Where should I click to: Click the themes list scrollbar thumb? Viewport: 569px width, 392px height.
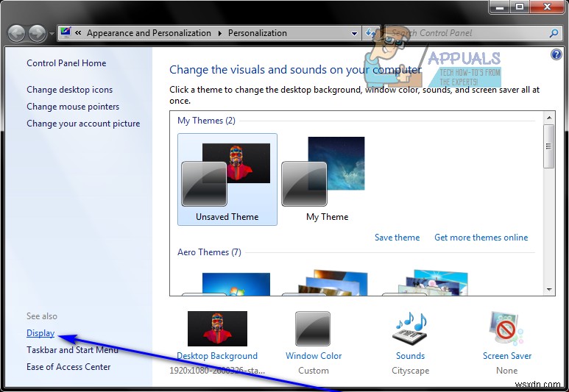point(548,146)
